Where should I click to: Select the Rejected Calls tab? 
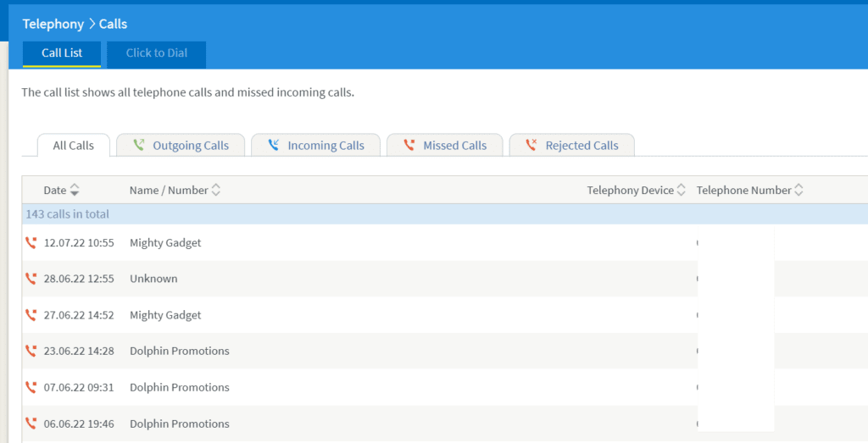[x=571, y=146]
